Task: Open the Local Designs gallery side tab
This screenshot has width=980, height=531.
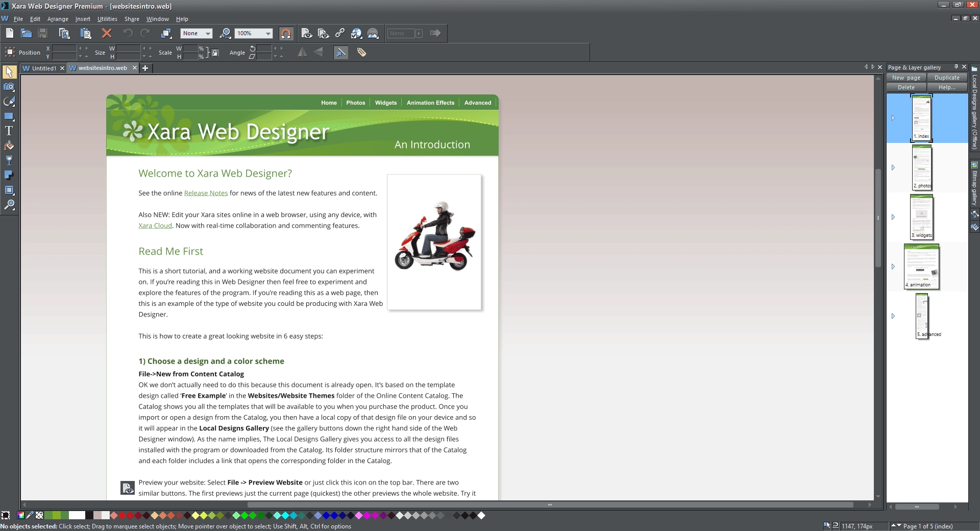Action: click(x=974, y=108)
